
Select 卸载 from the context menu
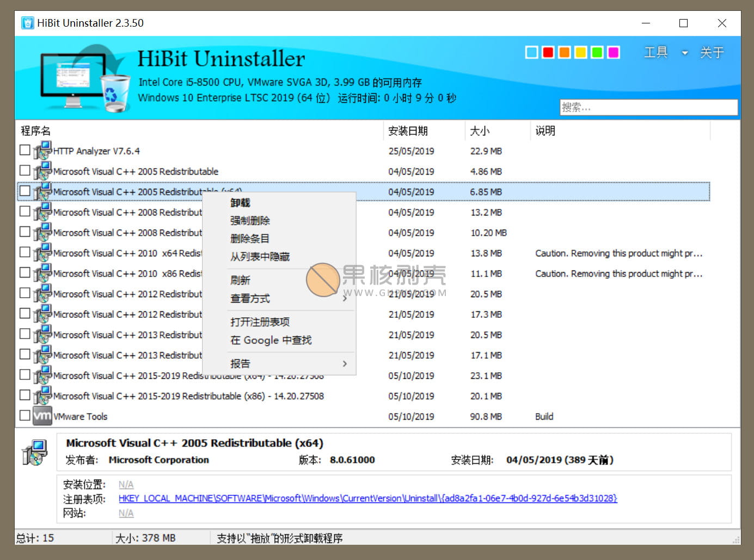[x=240, y=202]
